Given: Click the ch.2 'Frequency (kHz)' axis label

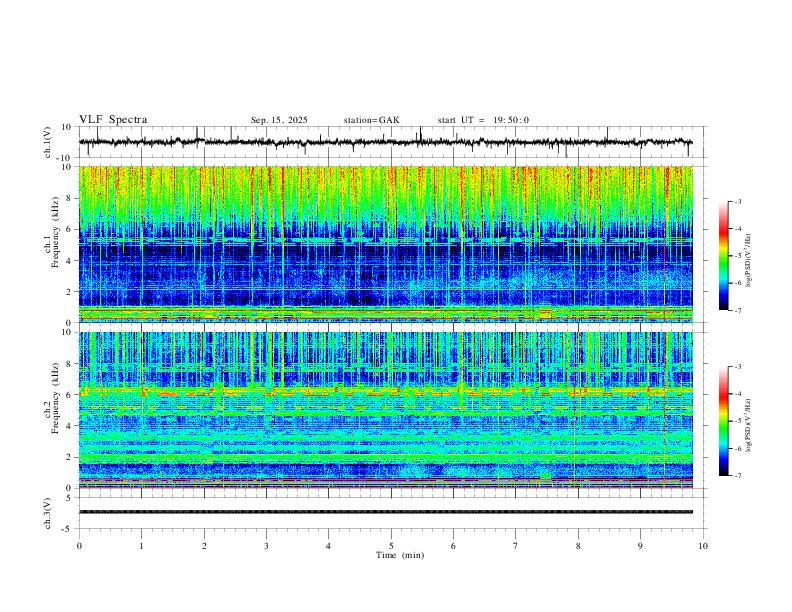Looking at the screenshot, I should coord(55,397).
